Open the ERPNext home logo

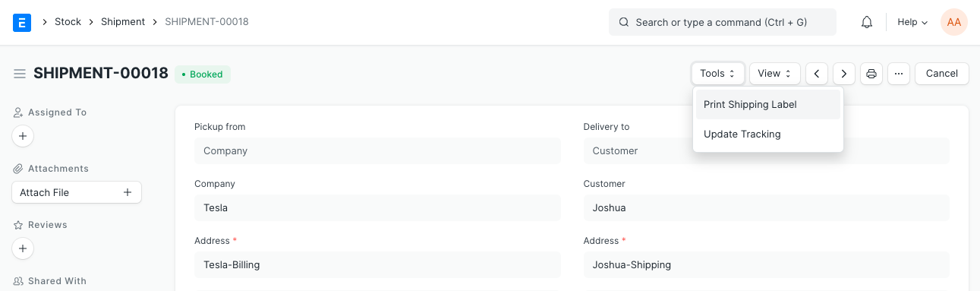[22, 22]
